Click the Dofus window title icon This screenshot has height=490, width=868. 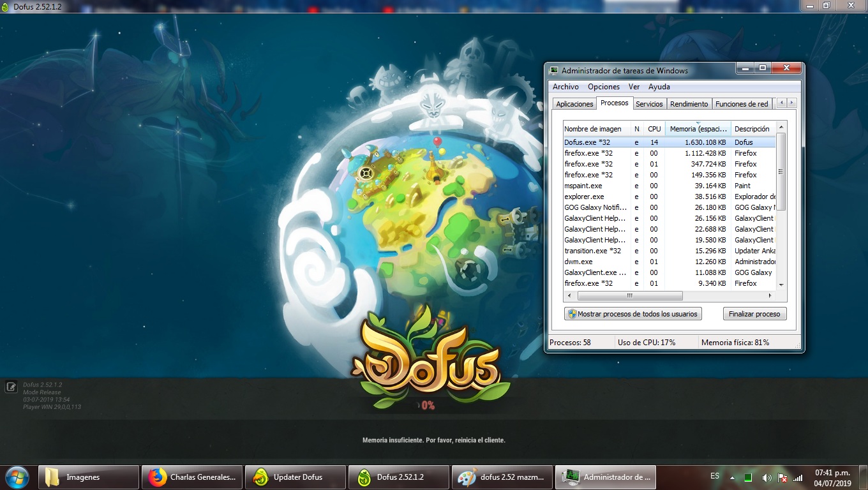tap(6, 6)
